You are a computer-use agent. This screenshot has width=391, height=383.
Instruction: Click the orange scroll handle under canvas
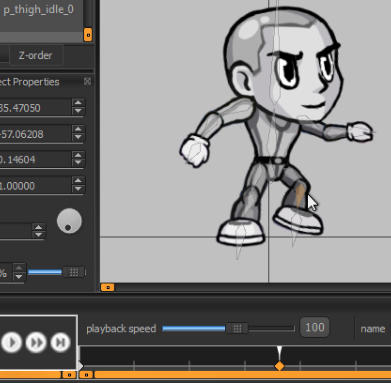tap(107, 287)
